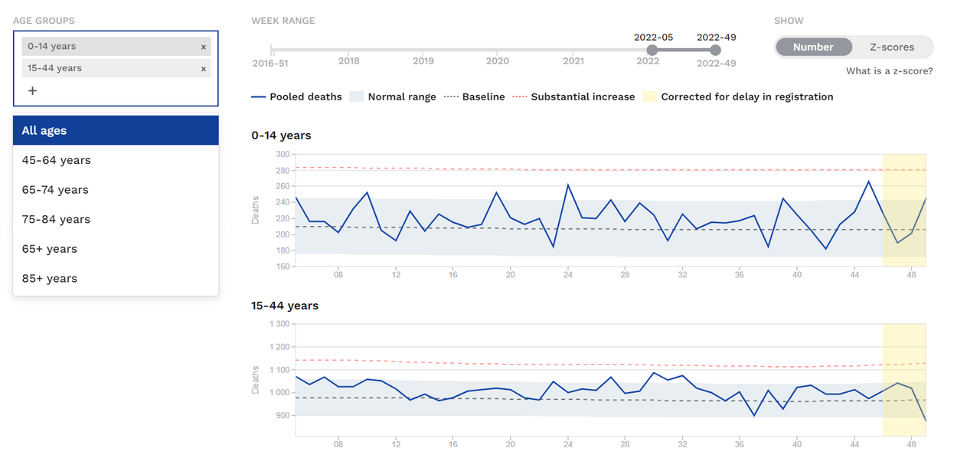The height and width of the screenshot is (471, 980).
Task: Choose the 45-64 years option
Action: [116, 160]
